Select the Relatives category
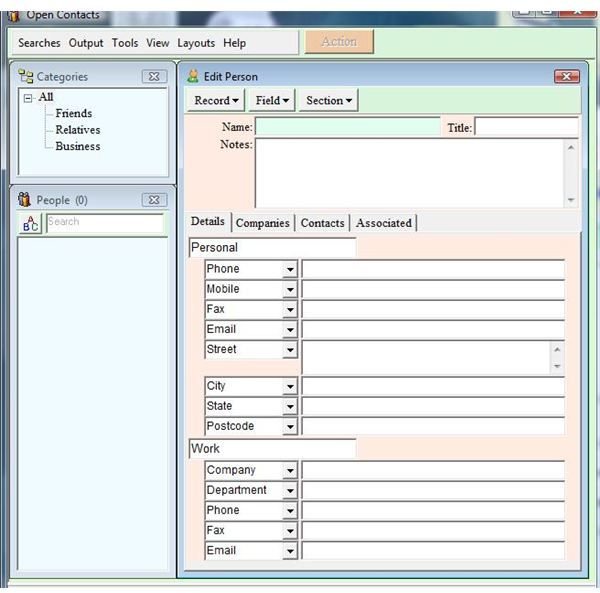The image size is (600, 593). coord(78,130)
